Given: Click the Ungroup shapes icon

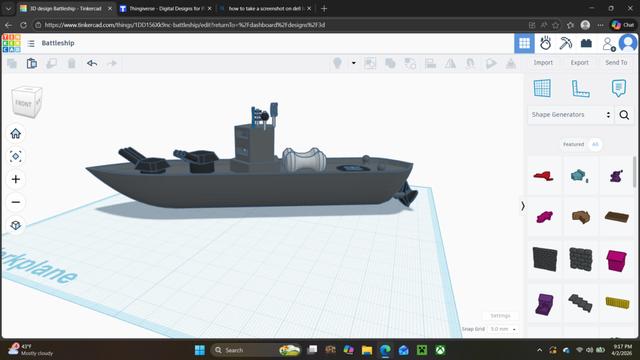Looking at the screenshot, I should pyautogui.click(x=410, y=63).
